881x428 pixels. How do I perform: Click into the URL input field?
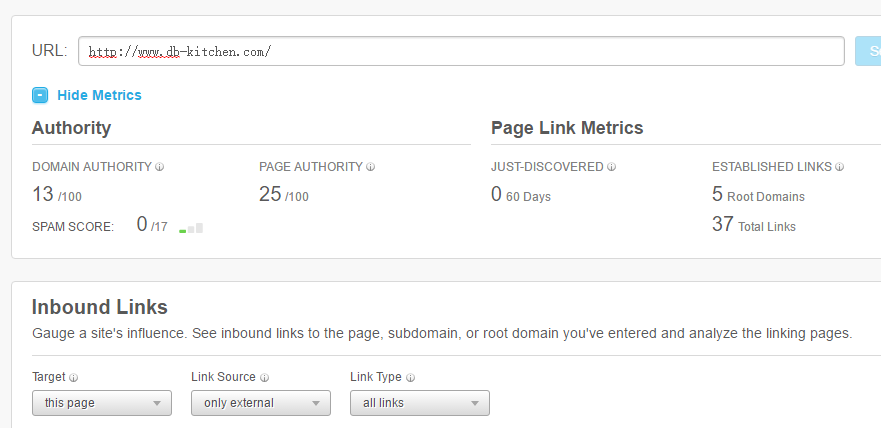tap(461, 51)
